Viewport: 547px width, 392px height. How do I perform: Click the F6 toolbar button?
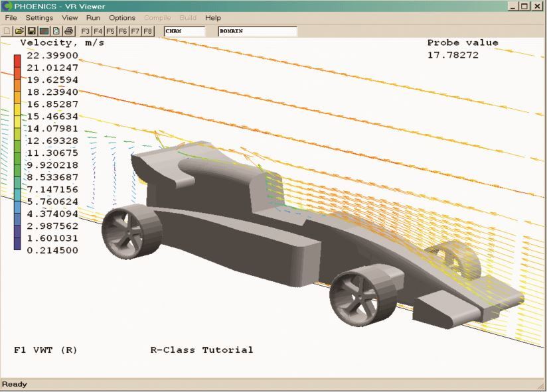[x=122, y=31]
